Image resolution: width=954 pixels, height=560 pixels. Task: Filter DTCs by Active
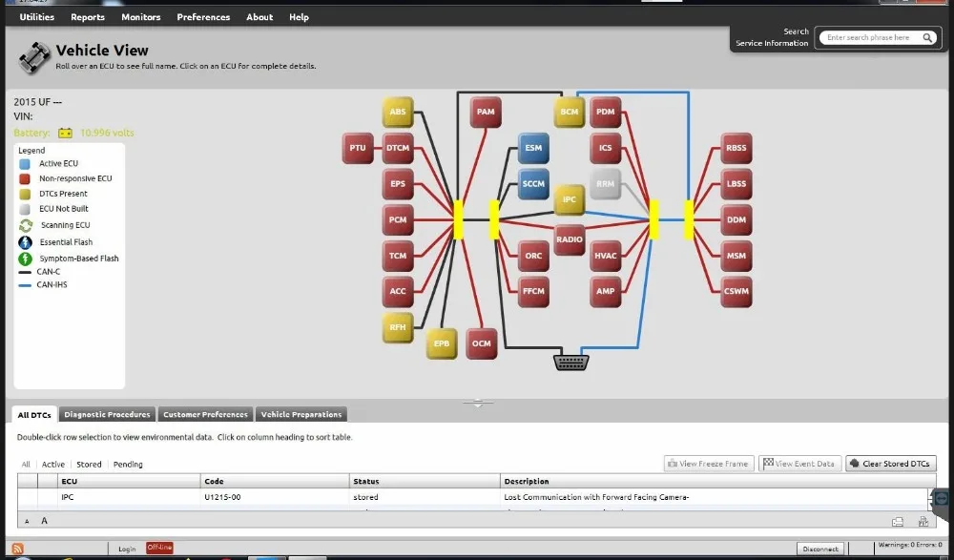(52, 465)
